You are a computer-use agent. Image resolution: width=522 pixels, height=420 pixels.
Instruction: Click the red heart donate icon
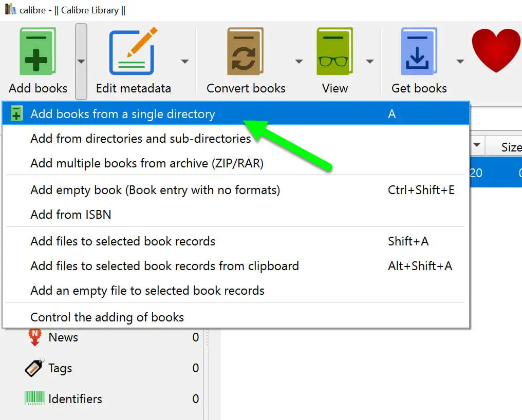point(496,50)
